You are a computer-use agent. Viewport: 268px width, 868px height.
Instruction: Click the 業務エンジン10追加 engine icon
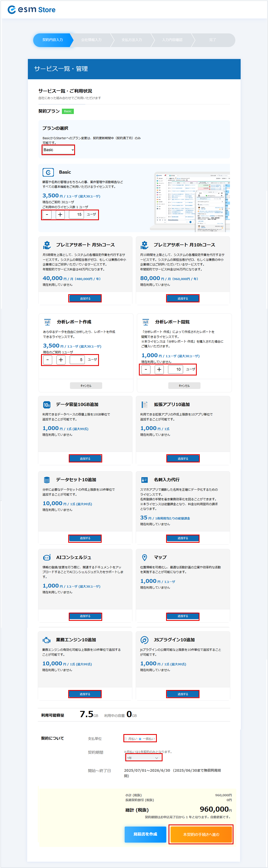tap(47, 640)
